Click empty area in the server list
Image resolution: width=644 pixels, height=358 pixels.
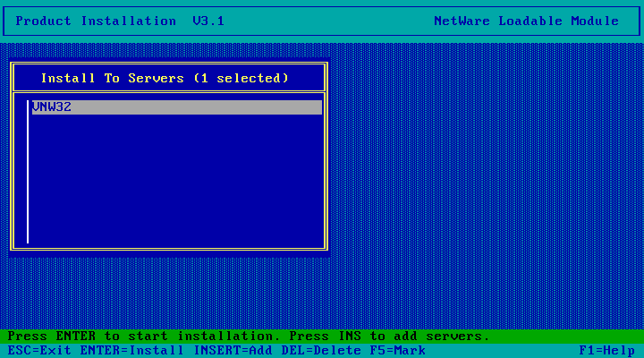176,179
